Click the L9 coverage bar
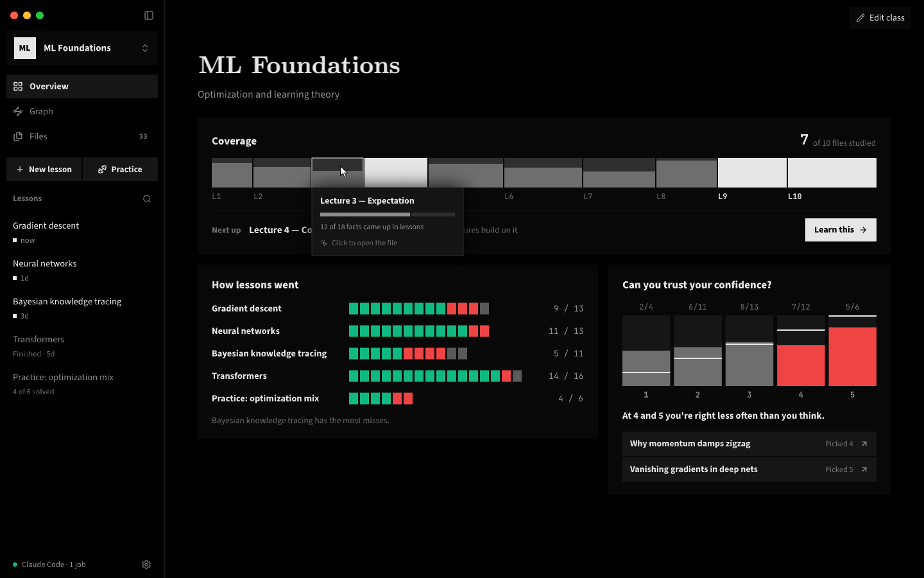Viewport: 924px width, 578px height. coord(752,173)
